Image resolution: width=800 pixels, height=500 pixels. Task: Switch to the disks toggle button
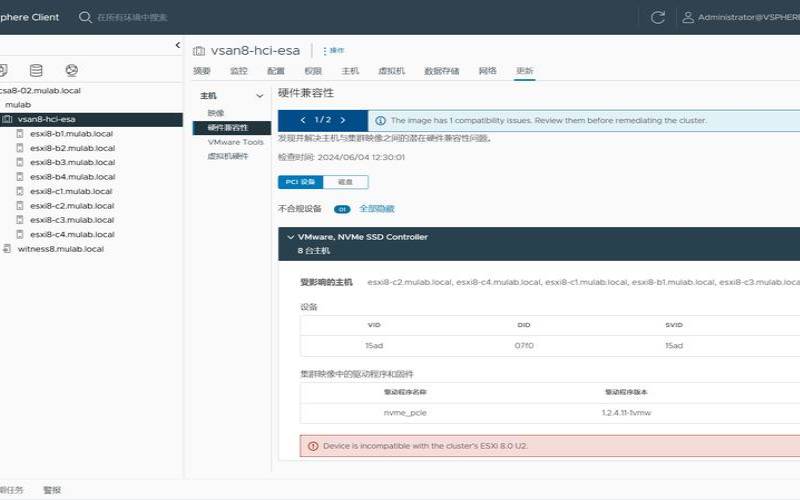point(345,182)
